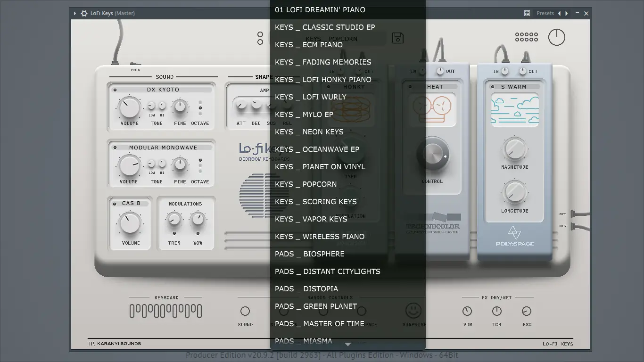Click the down arrow below the preset list
The image size is (644, 362).
(348, 345)
